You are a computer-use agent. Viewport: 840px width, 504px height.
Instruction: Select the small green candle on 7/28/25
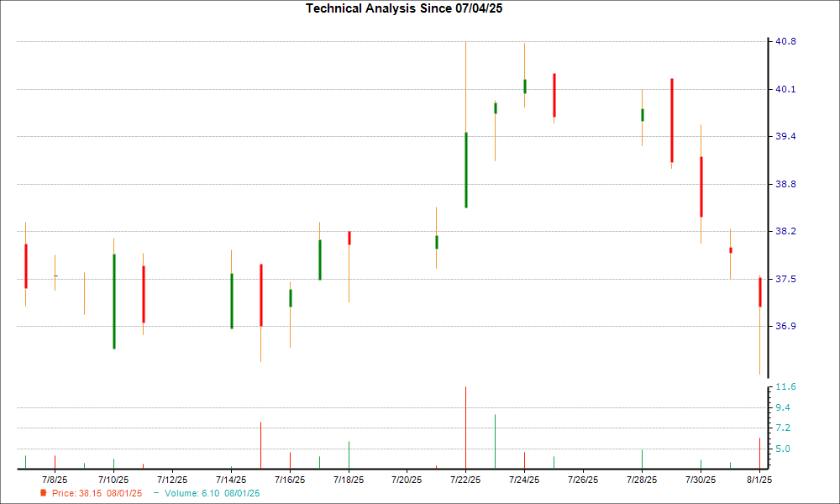(643, 115)
